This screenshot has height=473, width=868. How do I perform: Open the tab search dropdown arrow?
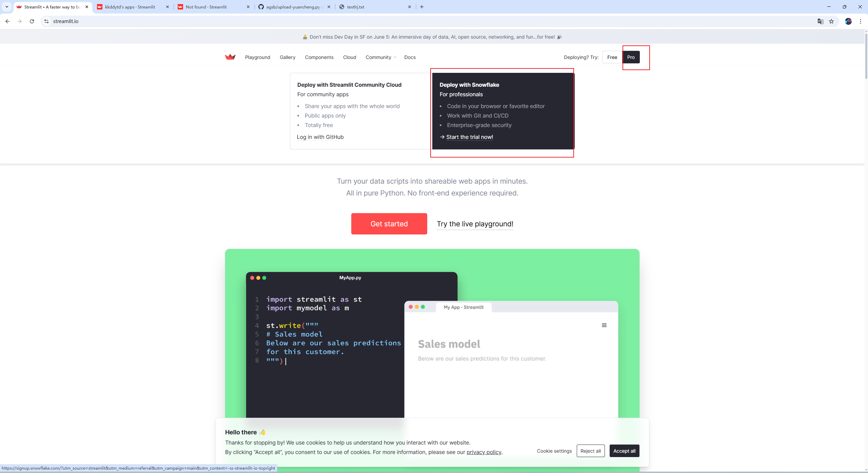point(7,7)
